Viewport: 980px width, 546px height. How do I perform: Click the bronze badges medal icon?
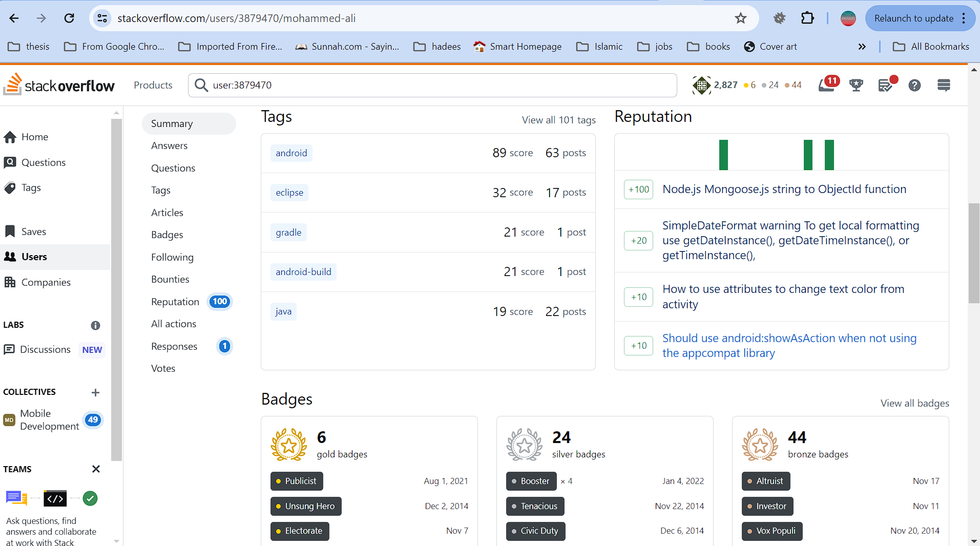(x=760, y=445)
